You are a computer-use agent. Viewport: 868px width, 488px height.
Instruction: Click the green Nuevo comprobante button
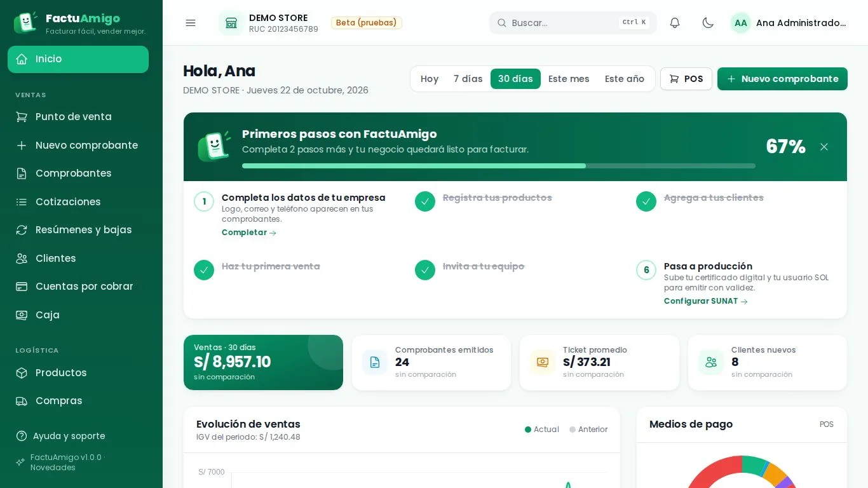pos(782,79)
